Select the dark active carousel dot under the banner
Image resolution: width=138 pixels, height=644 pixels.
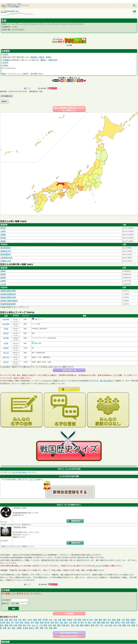pyautogui.click(x=71, y=46)
